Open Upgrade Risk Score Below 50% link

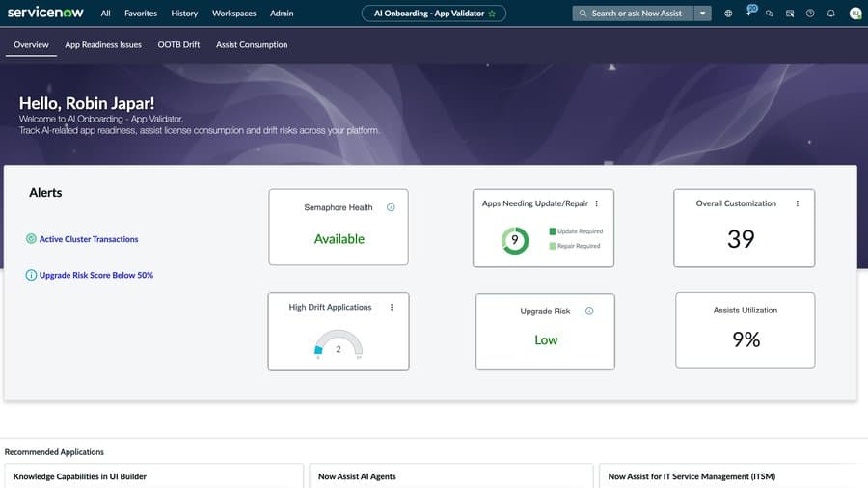click(96, 275)
